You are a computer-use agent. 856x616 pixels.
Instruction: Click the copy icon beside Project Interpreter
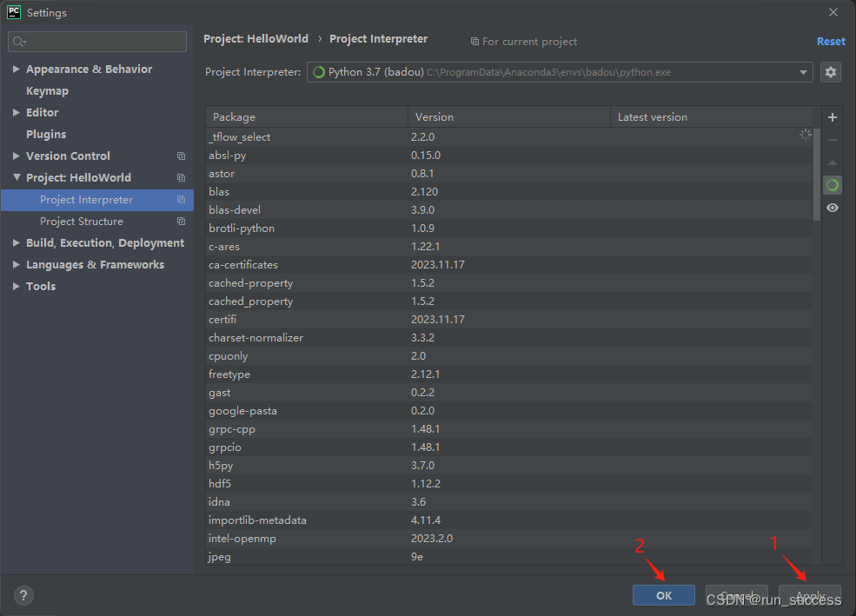click(182, 200)
